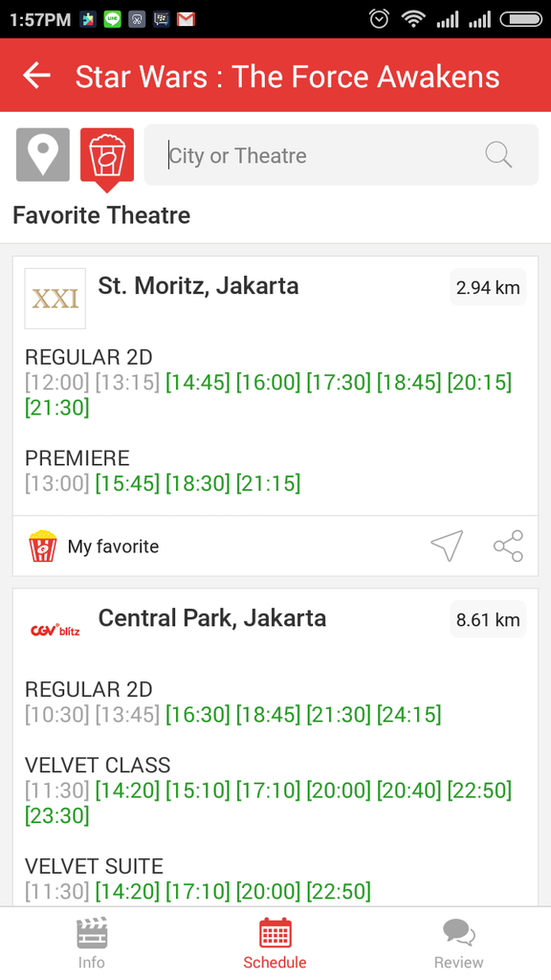551x980 pixels.
Task: Focus the City or Theatre search field
Action: click(342, 155)
